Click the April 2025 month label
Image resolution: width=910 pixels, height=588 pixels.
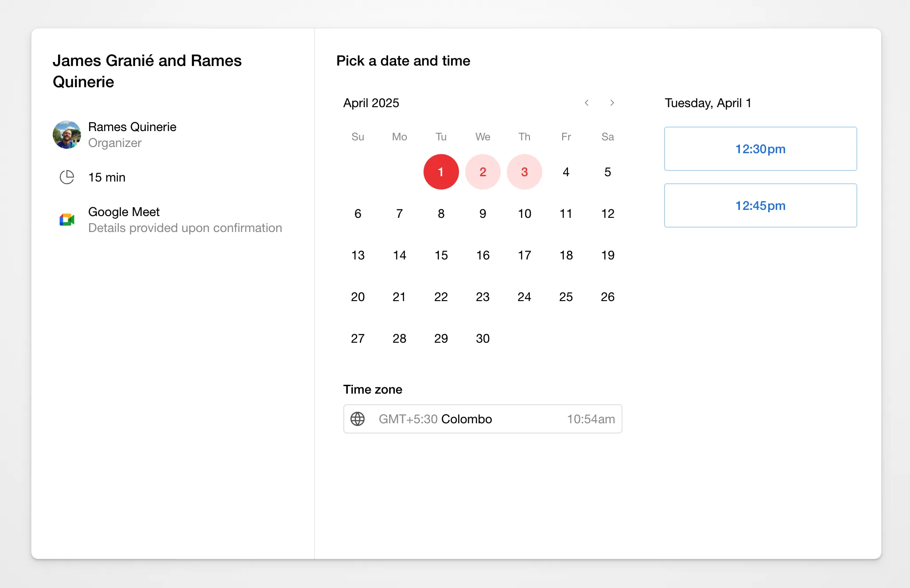[371, 103]
